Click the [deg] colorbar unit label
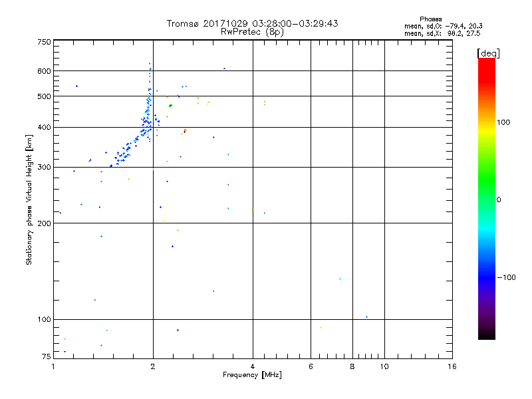The width and height of the screenshot is (532, 399). 487,53
